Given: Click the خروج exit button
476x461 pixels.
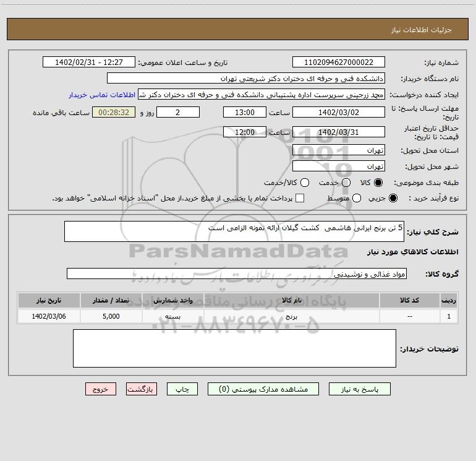Looking at the screenshot, I should (x=101, y=389).
